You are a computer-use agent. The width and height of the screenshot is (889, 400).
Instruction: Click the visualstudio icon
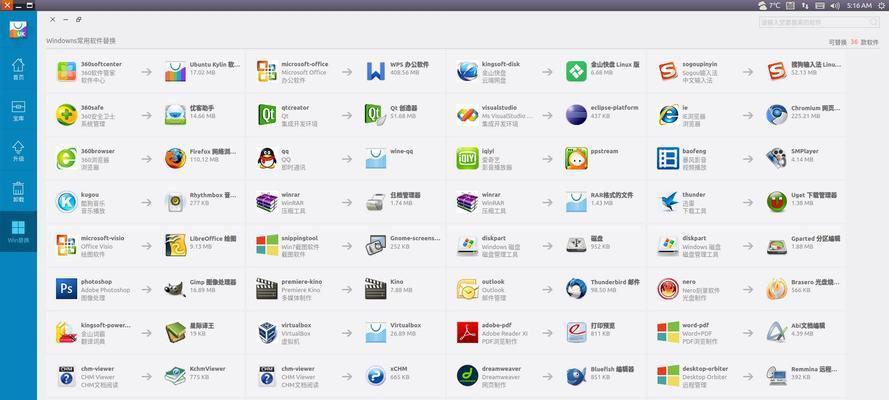point(467,115)
